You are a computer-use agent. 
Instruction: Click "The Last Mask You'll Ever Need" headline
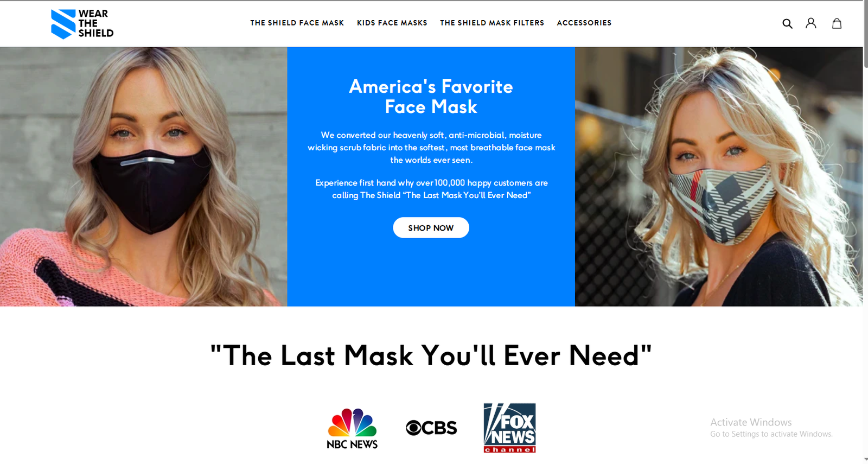coord(431,355)
